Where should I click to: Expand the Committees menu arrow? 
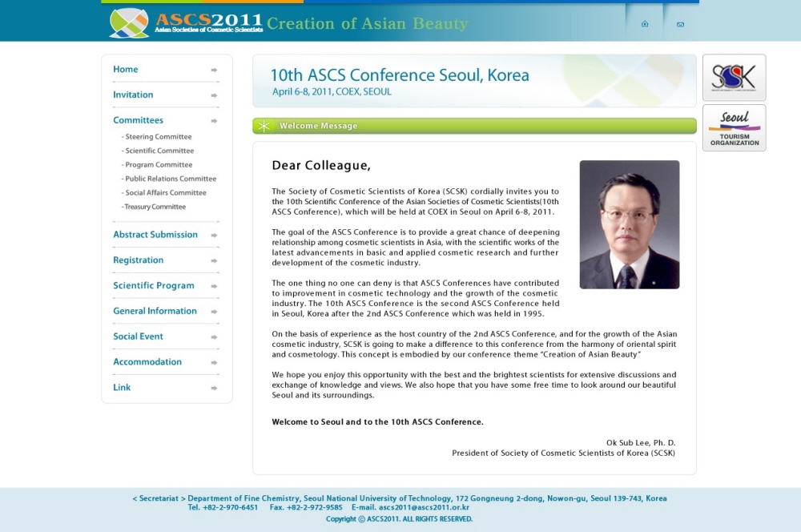(214, 121)
